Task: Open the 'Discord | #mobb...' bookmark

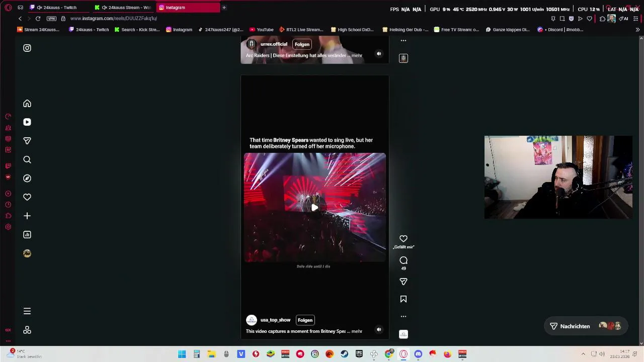Action: 560,30
